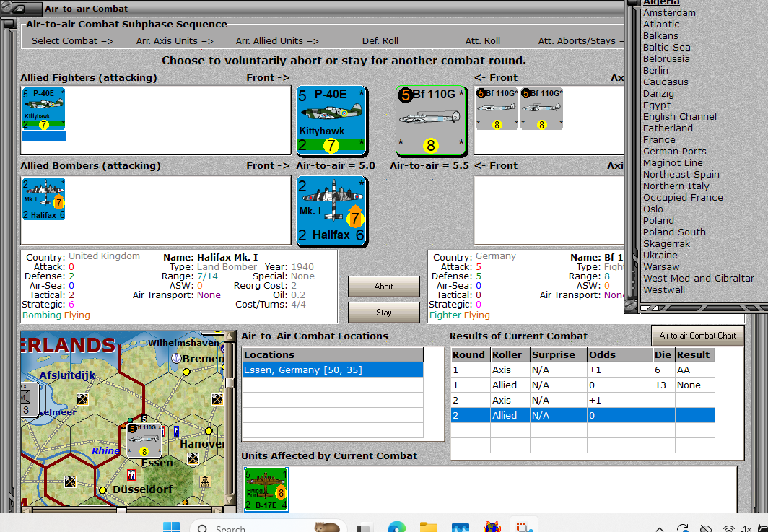Screen dimensions: 768x532
Task: Click die value 13 in results table
Action: [x=663, y=385]
